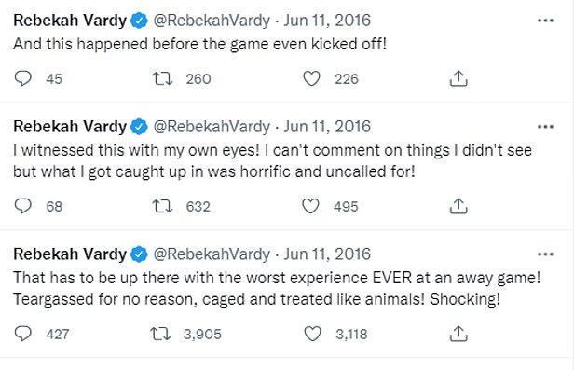Open more options on second tweet
588x370 pixels.
click(545, 127)
